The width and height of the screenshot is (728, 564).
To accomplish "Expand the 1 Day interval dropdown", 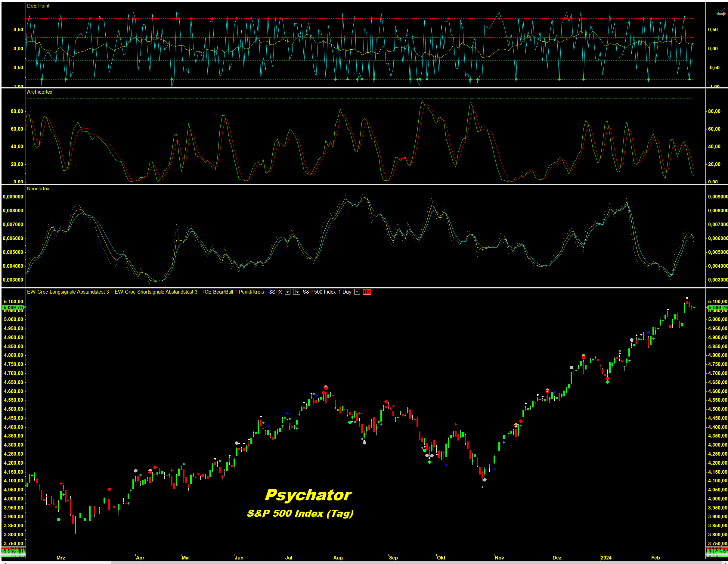I will pyautogui.click(x=357, y=292).
